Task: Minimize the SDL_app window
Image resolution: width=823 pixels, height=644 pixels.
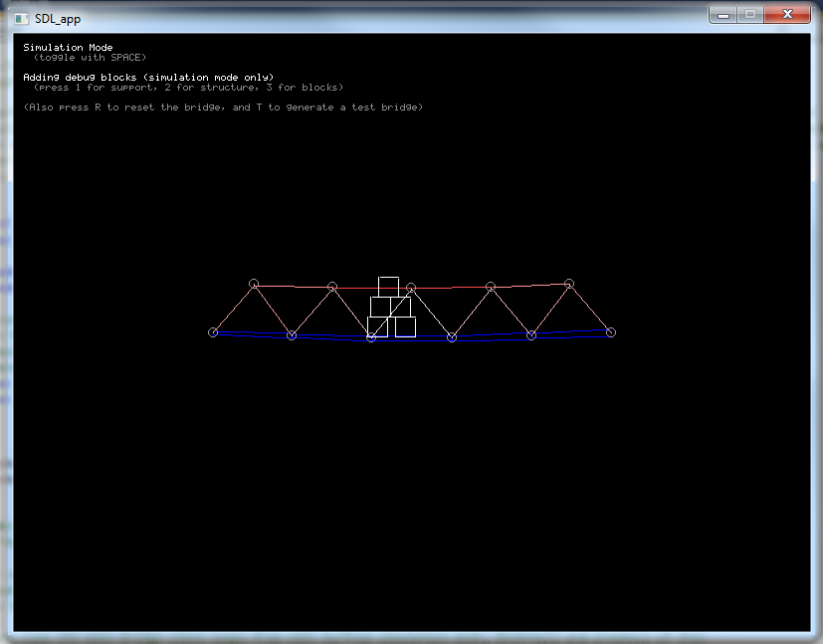Action: [723, 15]
